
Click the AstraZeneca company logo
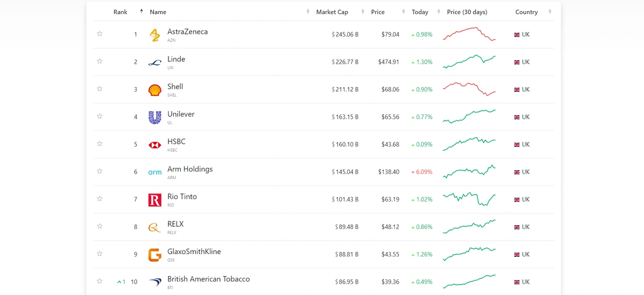tap(155, 35)
